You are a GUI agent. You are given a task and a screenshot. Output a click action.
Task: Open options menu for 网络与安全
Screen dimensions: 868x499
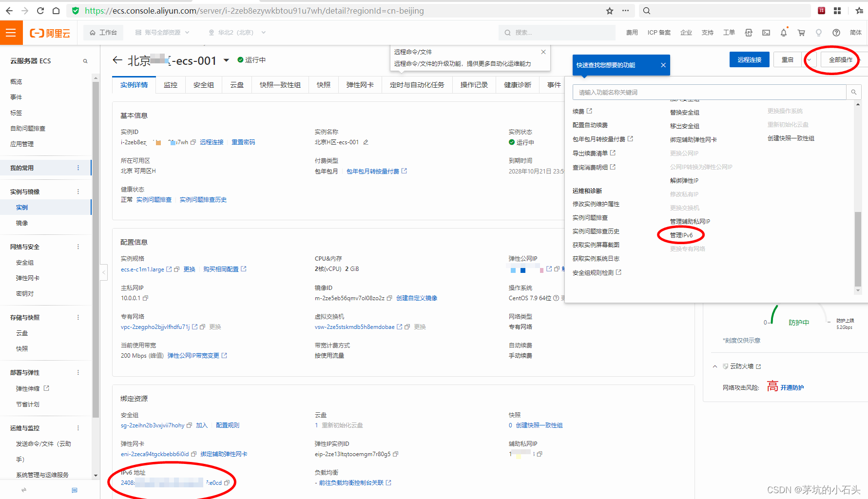(78, 247)
